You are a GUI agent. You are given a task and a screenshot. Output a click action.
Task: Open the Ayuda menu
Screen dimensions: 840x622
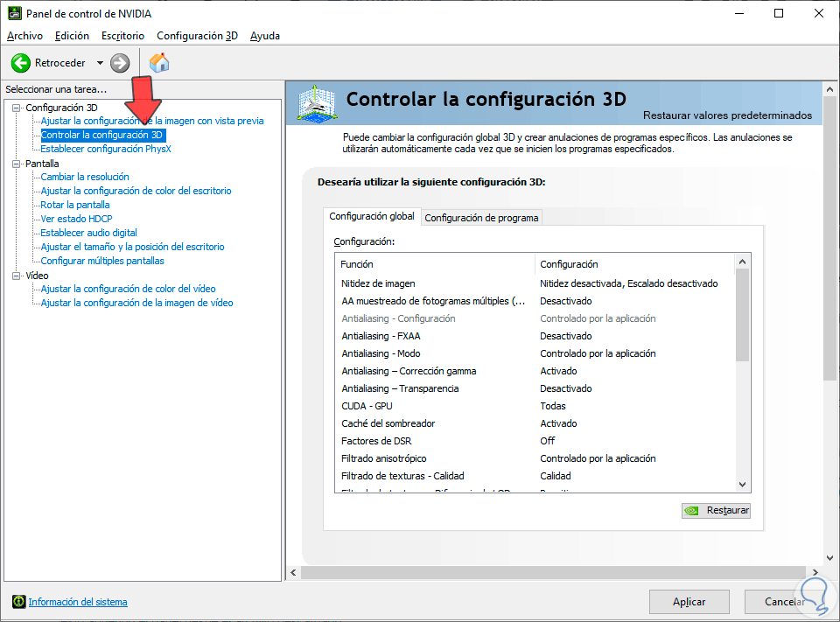264,36
